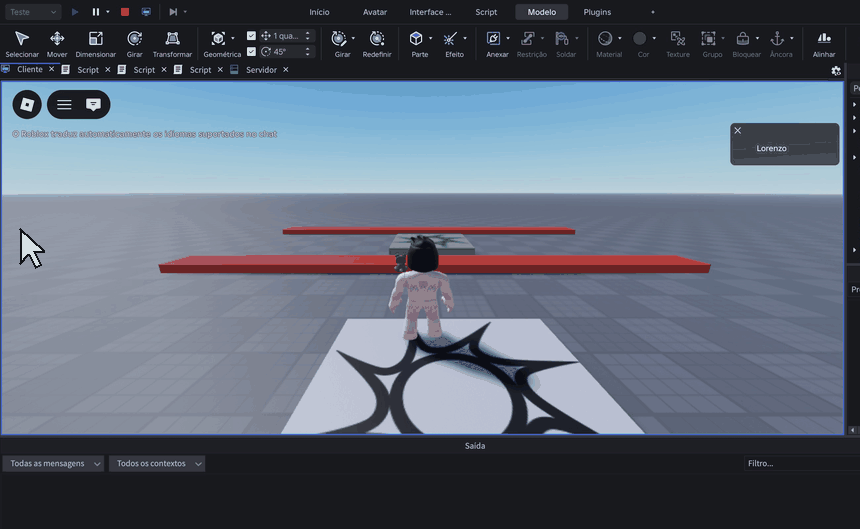860x529 pixels.
Task: Toggle the in-game chat bubble icon
Action: (x=93, y=104)
